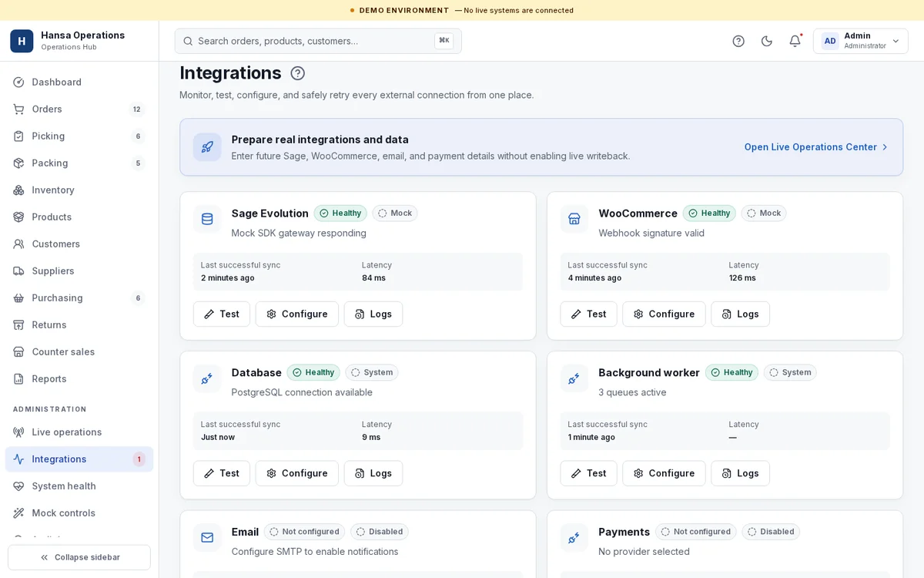Click the Suppliers sidebar icon
Image resolution: width=924 pixels, height=578 pixels.
point(18,271)
